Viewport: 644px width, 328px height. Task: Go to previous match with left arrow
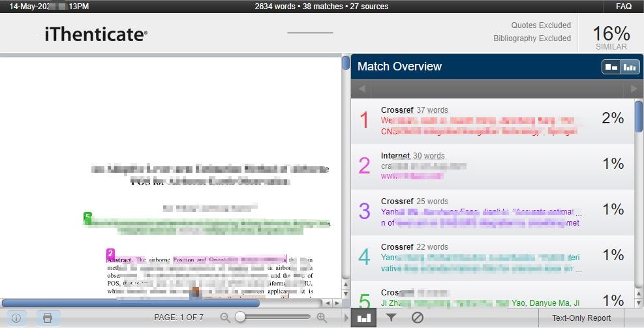(x=362, y=89)
